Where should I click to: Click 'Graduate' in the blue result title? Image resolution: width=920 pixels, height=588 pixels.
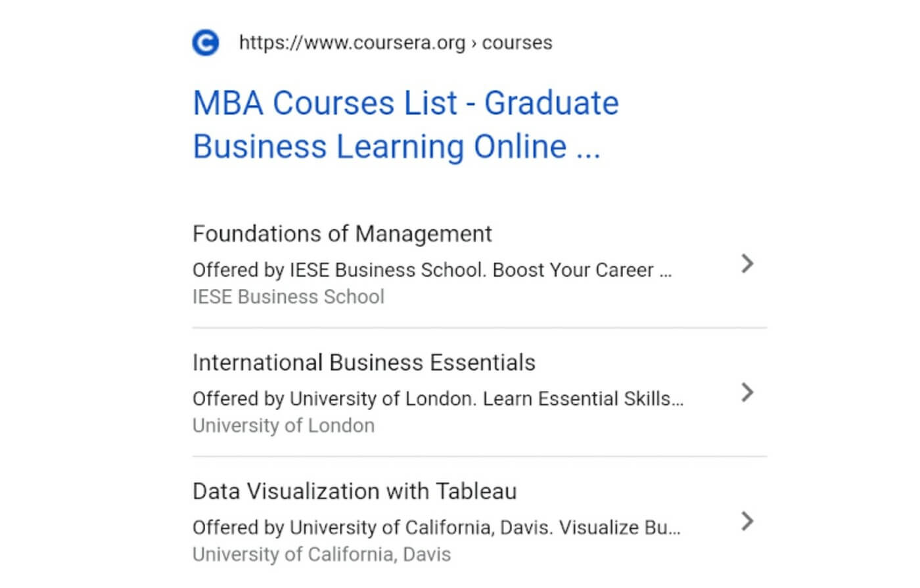coord(552,104)
